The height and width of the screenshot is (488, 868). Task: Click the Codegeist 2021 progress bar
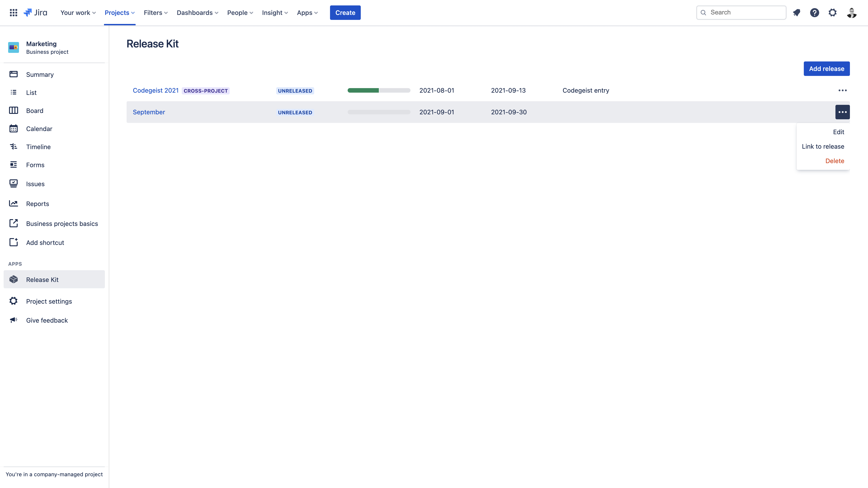coord(379,90)
